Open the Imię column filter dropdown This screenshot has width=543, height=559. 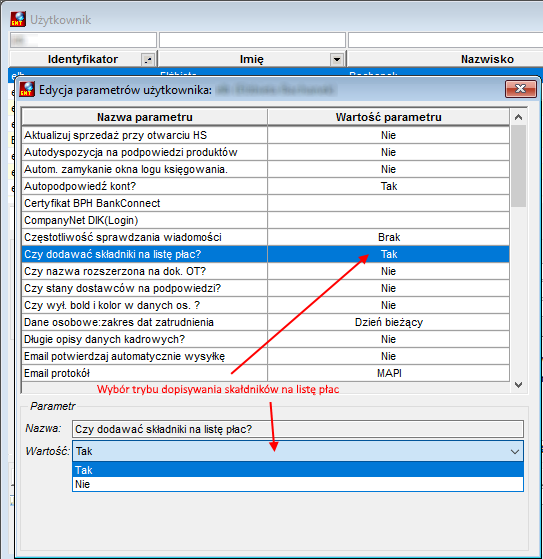(x=337, y=59)
